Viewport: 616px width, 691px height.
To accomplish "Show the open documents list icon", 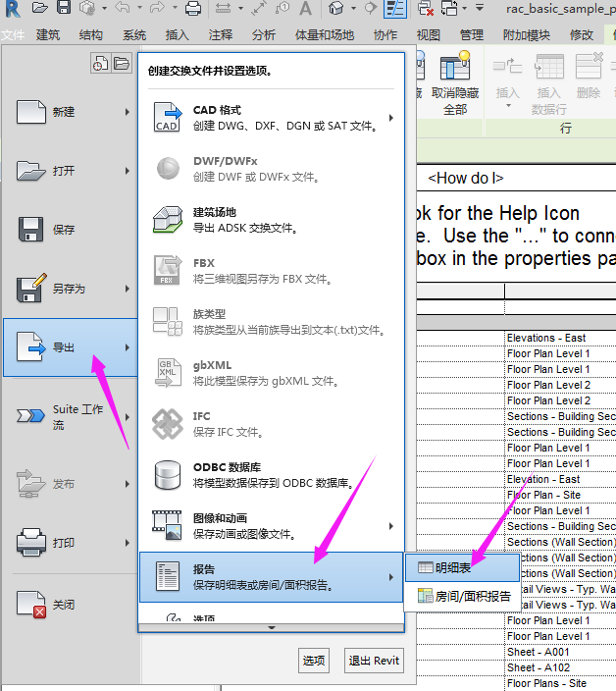I will click(121, 64).
